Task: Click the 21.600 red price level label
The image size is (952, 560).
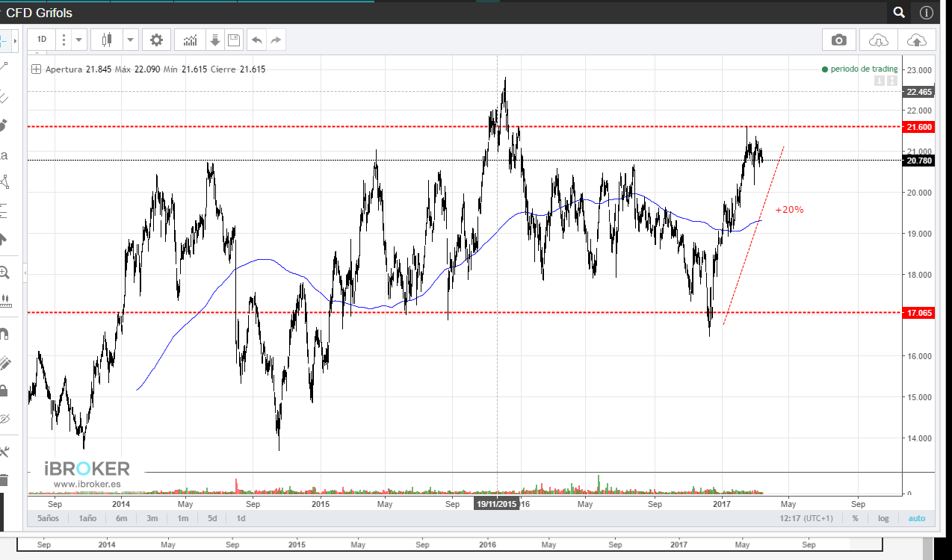Action: pyautogui.click(x=918, y=127)
